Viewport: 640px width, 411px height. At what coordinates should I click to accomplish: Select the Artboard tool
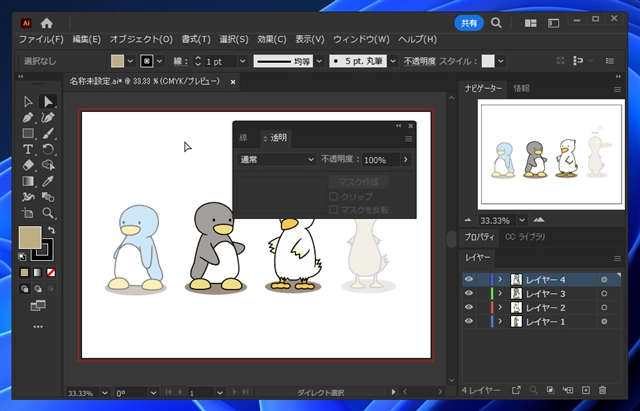[x=28, y=213]
